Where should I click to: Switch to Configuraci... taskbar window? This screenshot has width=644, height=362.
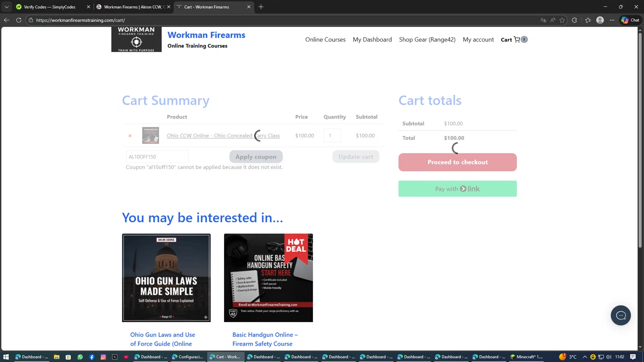(x=187, y=357)
